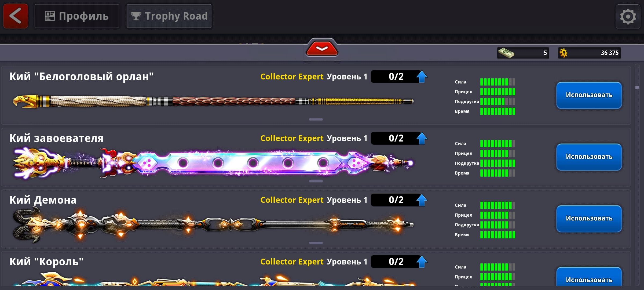
Task: Click the Сила power bar of Белоголовый орлан
Action: (x=498, y=82)
